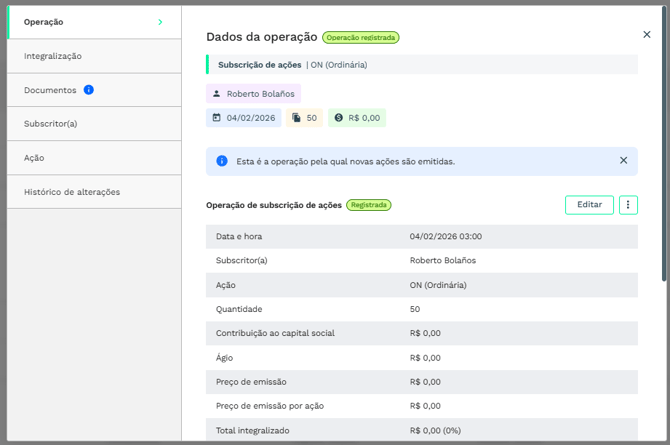Select the Subscritor(a) sidebar item
Screen dimensions: 670x445
coord(50,124)
